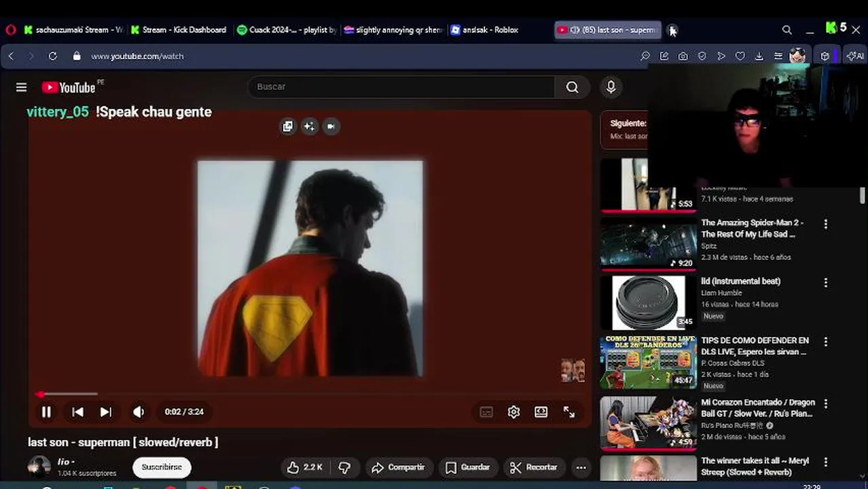Open the Recortar clip button
The image size is (868, 489).
(x=534, y=467)
